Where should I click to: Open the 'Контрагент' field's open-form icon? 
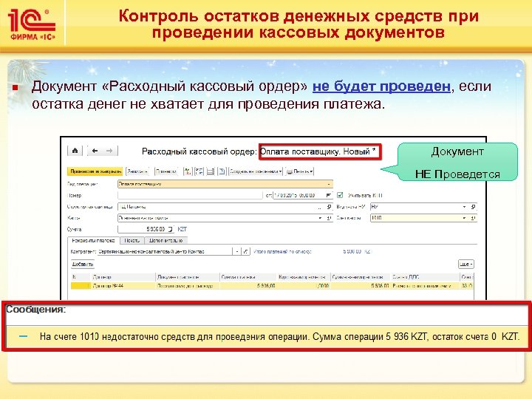click(245, 251)
